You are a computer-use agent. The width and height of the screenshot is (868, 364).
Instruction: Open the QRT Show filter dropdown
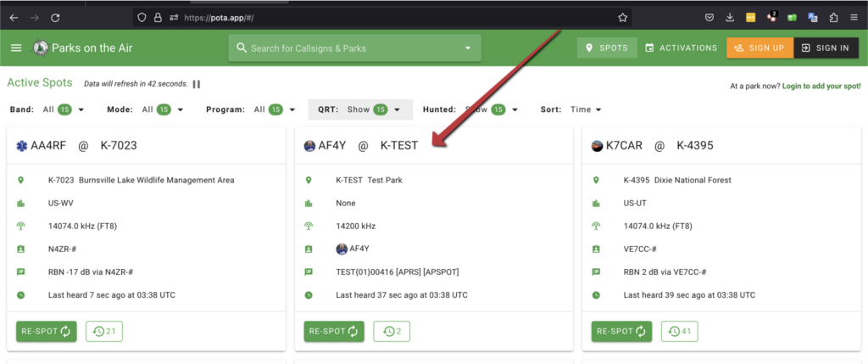[x=360, y=109]
